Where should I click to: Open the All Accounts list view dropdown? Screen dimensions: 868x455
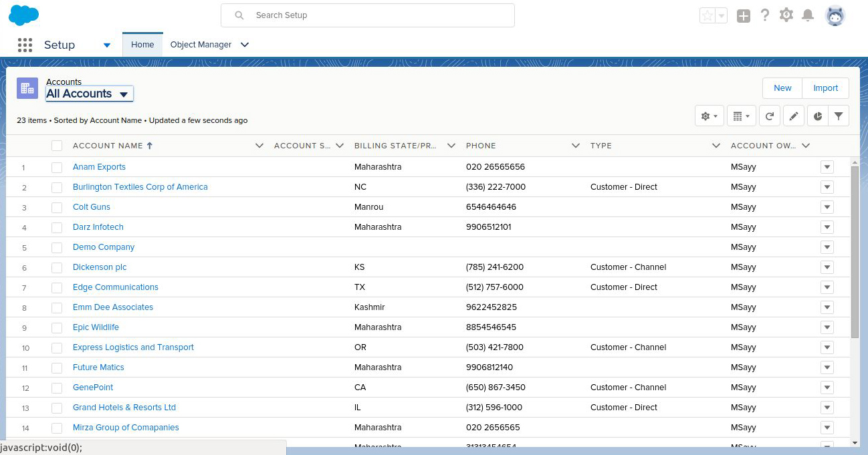point(90,94)
